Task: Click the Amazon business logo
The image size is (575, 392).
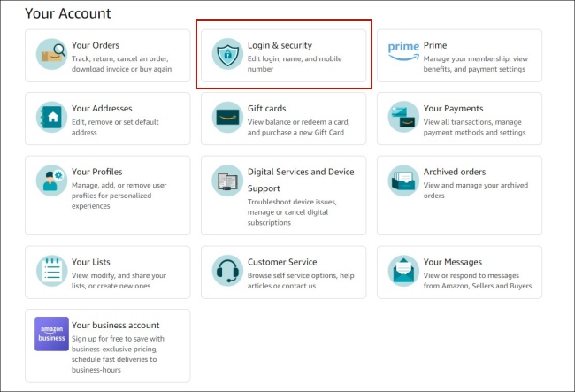Action: pyautogui.click(x=51, y=334)
